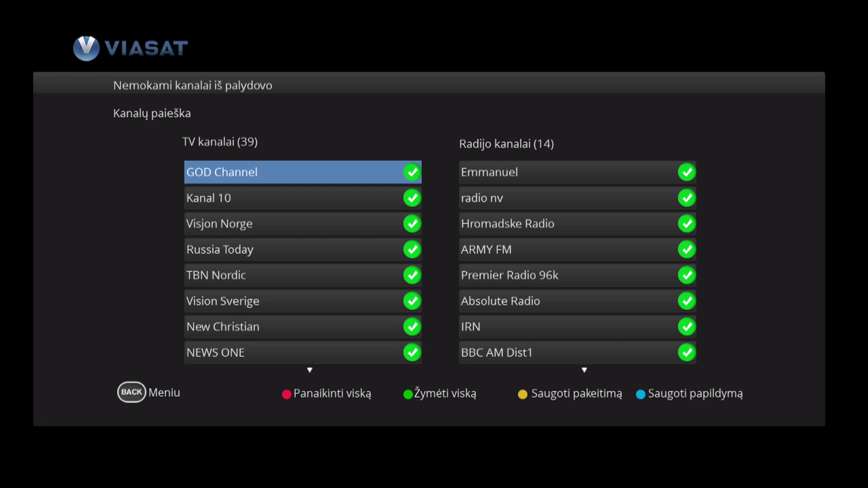Select the Absolute Radio row name
This screenshot has width=868, height=488.
500,301
